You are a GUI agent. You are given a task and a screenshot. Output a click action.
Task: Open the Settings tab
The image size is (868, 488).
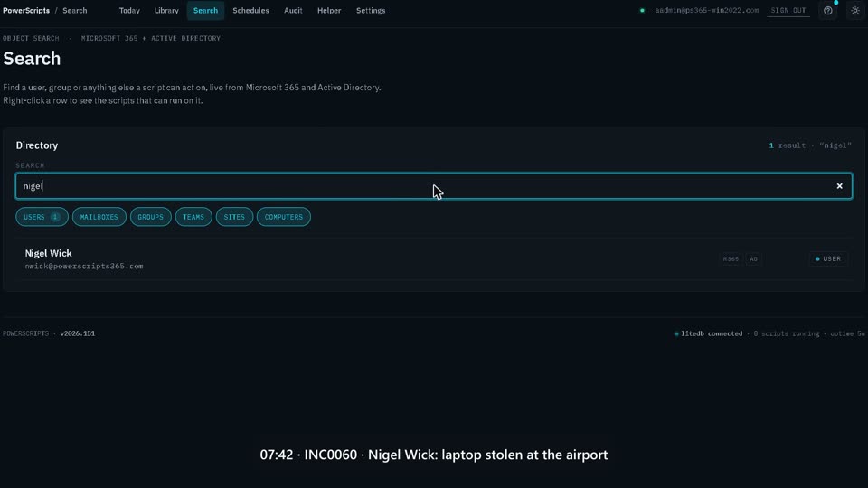371,11
